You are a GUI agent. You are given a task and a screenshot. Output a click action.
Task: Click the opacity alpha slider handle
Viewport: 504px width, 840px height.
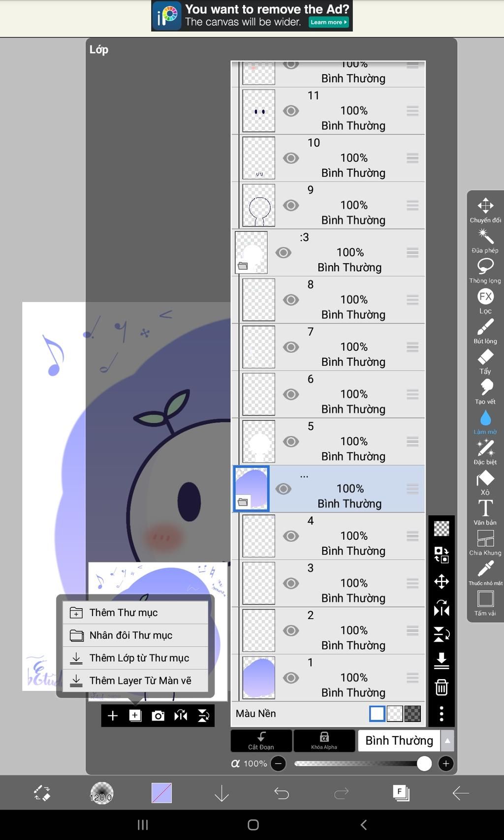[424, 764]
